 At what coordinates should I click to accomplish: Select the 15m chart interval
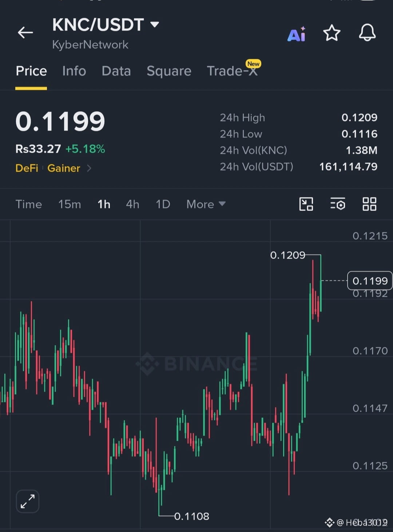70,204
